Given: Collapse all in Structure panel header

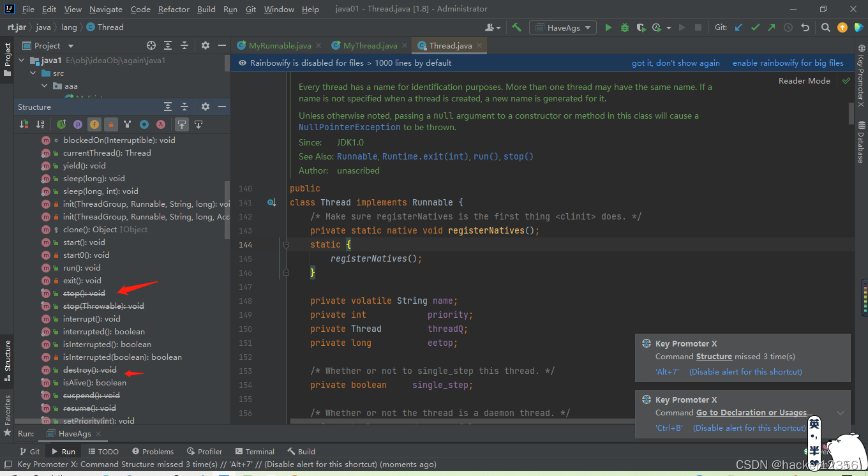Looking at the screenshot, I should pyautogui.click(x=184, y=107).
